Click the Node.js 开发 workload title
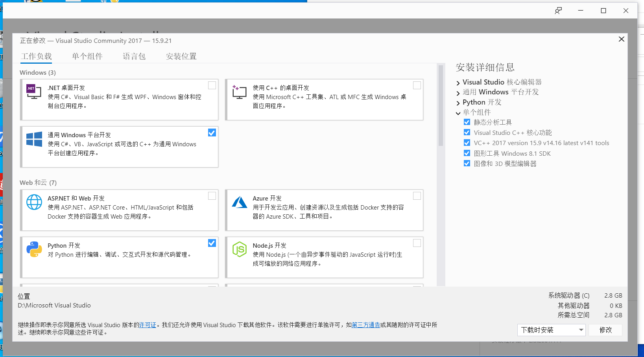The height and width of the screenshot is (357, 644). pos(269,245)
